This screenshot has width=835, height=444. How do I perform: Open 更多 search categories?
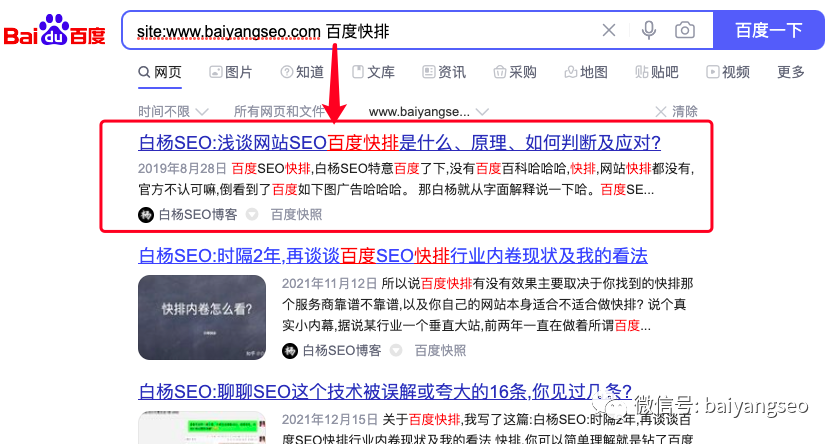(x=790, y=72)
